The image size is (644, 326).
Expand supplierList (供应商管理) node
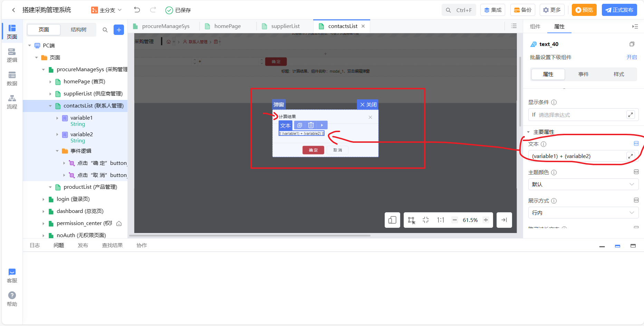[x=50, y=94]
